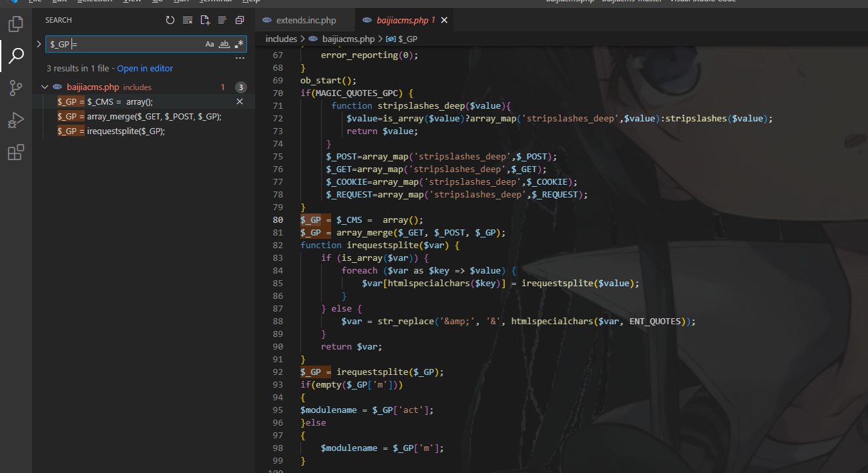The image size is (868, 473).
Task: Collapse all search results
Action: (240, 20)
